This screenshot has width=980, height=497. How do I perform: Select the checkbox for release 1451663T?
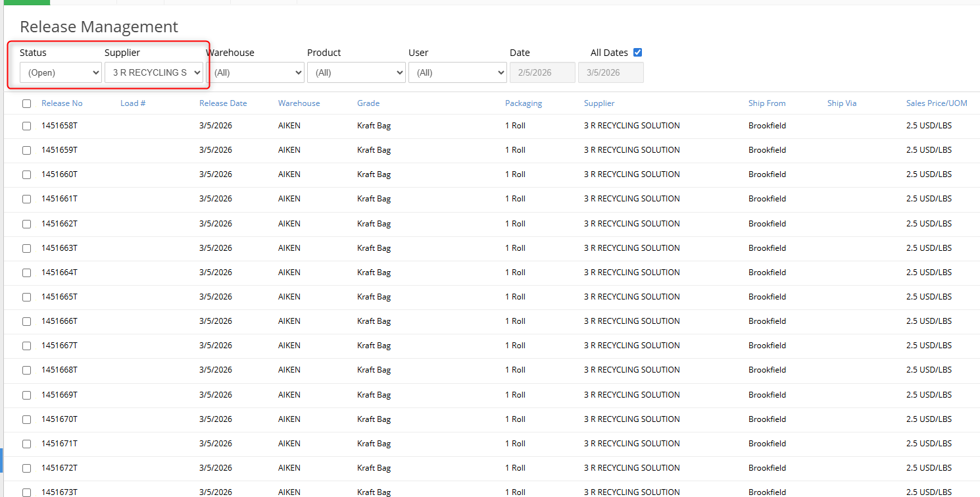pyautogui.click(x=26, y=248)
